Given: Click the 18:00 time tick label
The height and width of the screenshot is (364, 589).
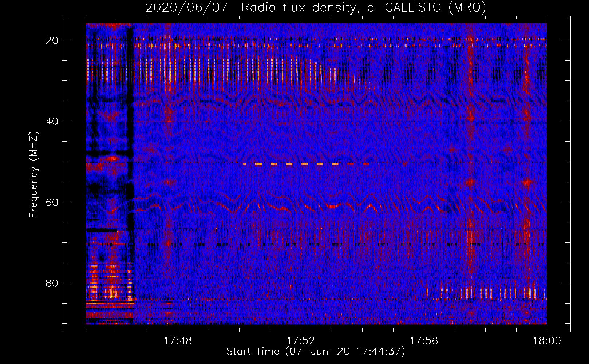Looking at the screenshot, I should click(547, 341).
